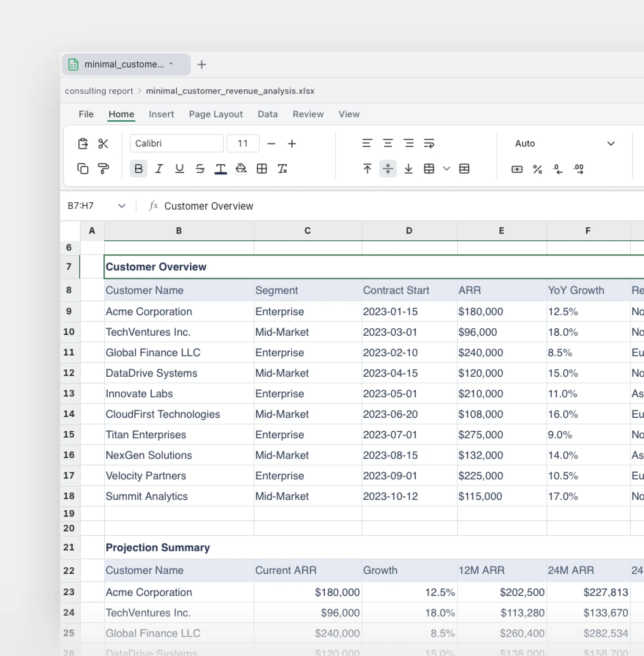Click the 17.0% growth cell for Summit Analytics

point(588,496)
